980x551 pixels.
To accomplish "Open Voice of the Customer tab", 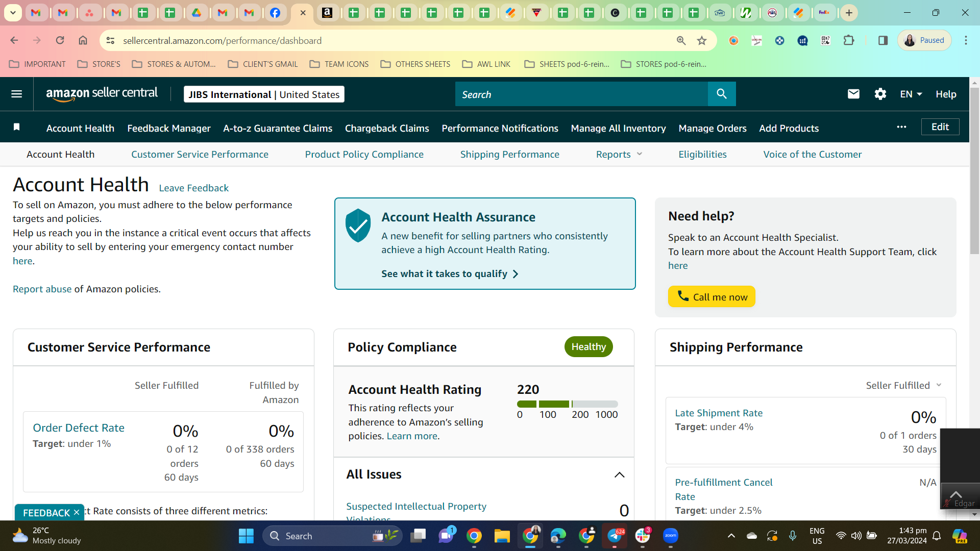I will 812,154.
